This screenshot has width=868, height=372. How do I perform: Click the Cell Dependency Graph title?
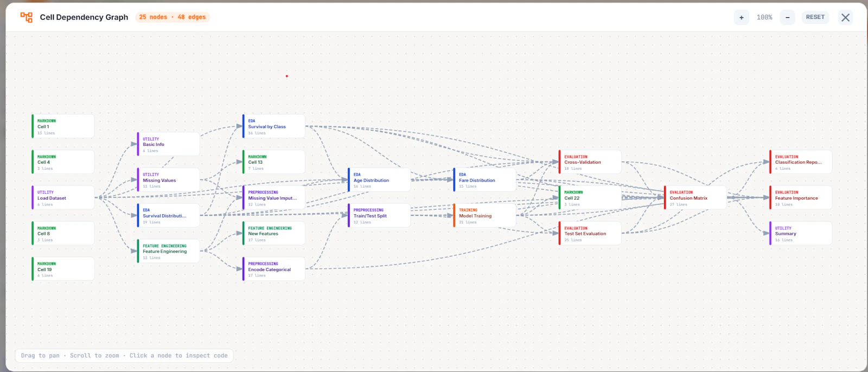coord(84,17)
